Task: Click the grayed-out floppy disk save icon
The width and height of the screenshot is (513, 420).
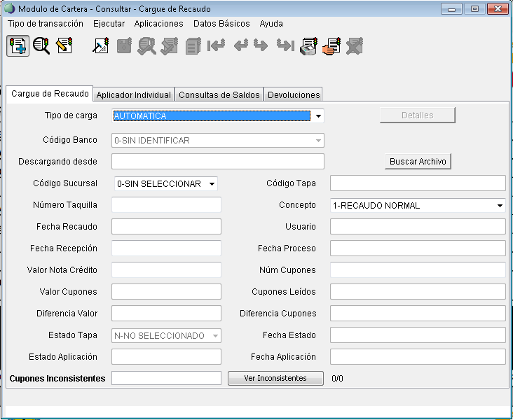Action: click(124, 47)
